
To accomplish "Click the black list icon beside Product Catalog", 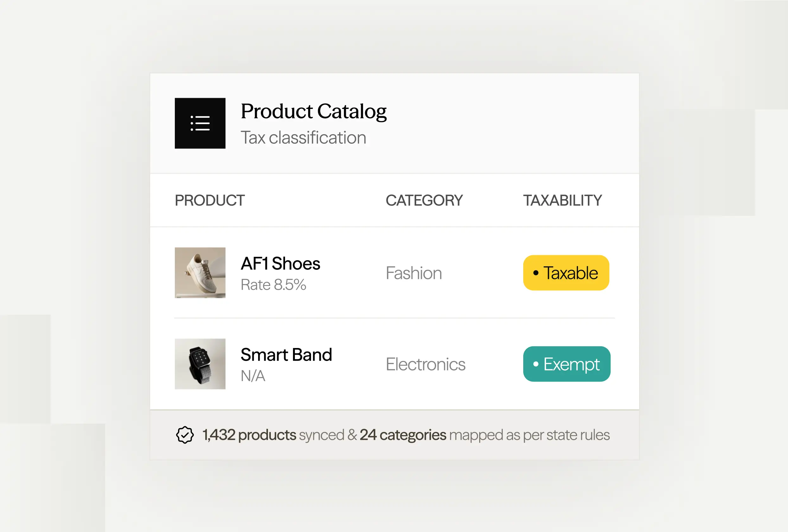I will 200,123.
